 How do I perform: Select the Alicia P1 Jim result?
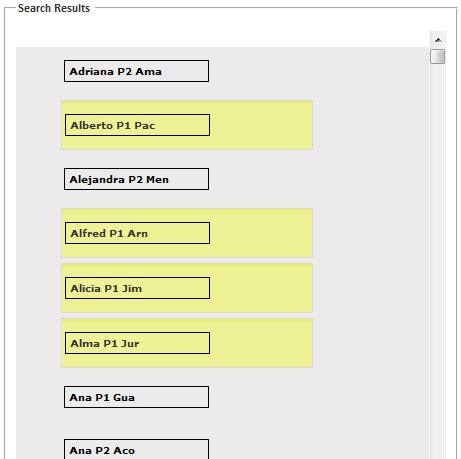point(137,288)
